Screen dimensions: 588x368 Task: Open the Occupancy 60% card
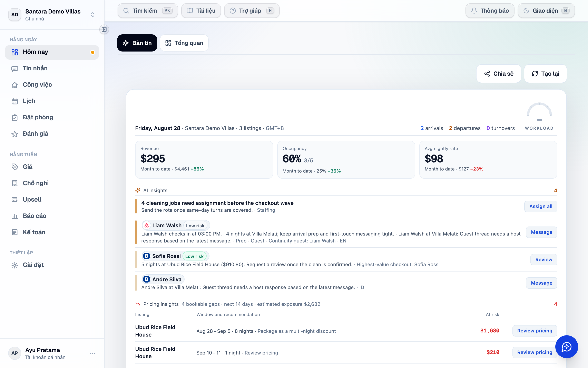click(346, 160)
